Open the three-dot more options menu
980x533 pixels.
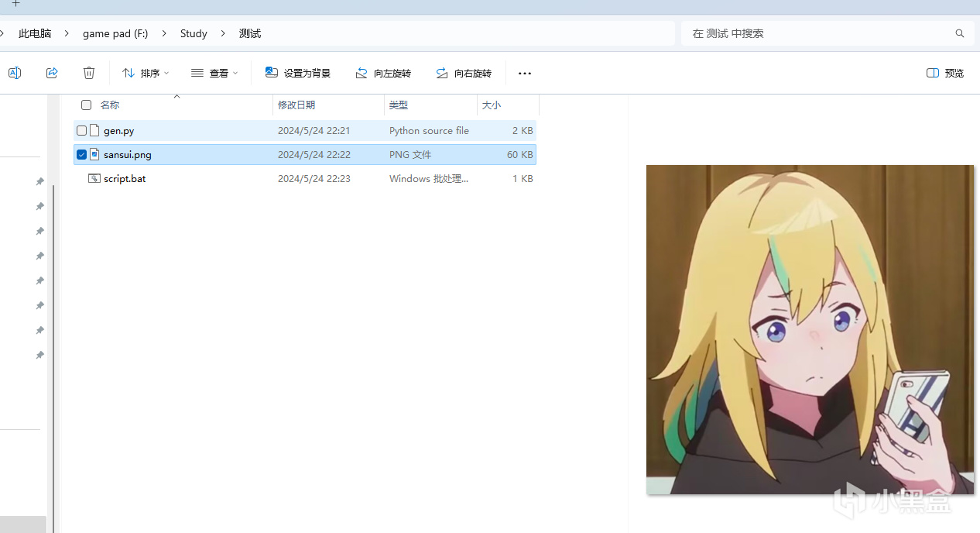click(x=525, y=74)
